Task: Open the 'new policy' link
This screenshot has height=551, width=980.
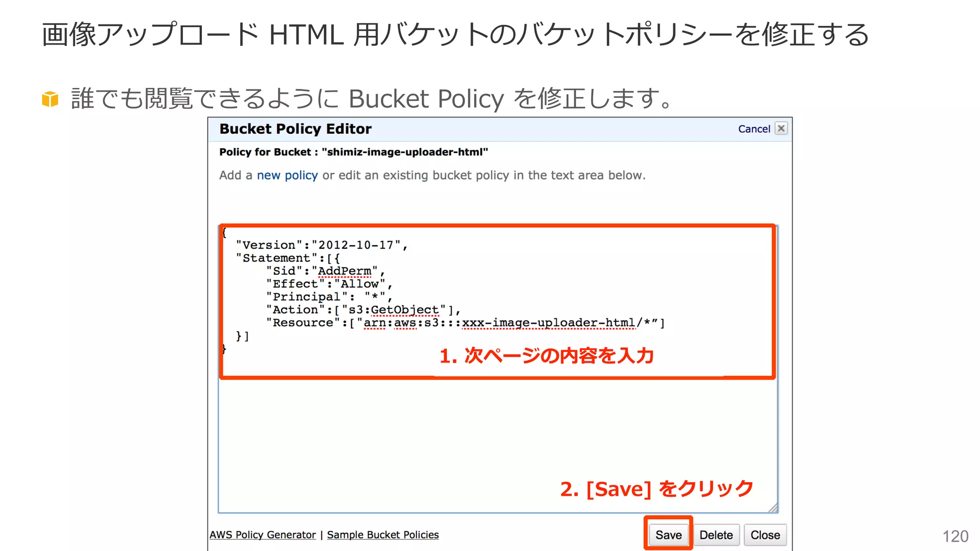Action: (x=287, y=175)
